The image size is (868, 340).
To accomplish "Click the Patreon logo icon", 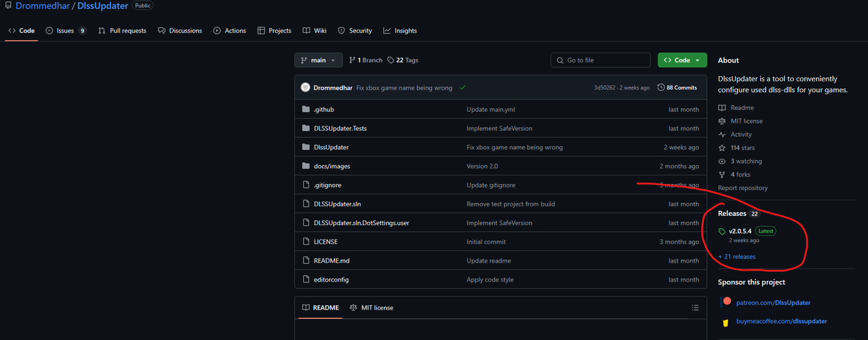I will [x=726, y=302].
